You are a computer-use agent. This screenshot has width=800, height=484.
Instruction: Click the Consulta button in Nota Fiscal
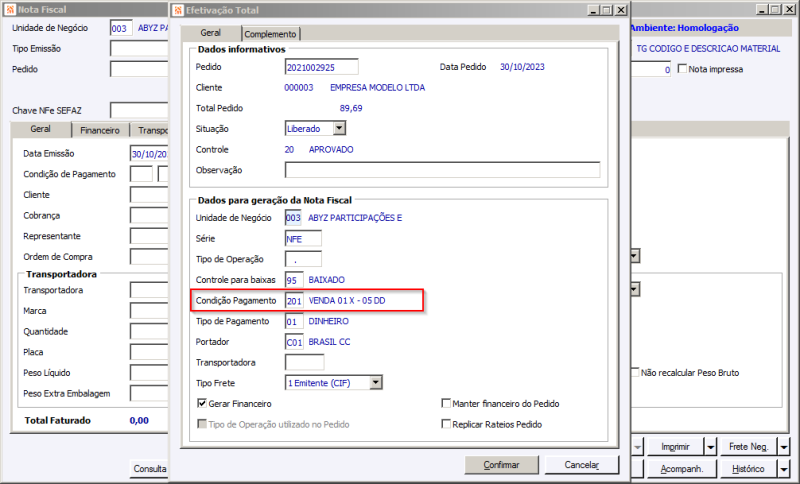(149, 469)
